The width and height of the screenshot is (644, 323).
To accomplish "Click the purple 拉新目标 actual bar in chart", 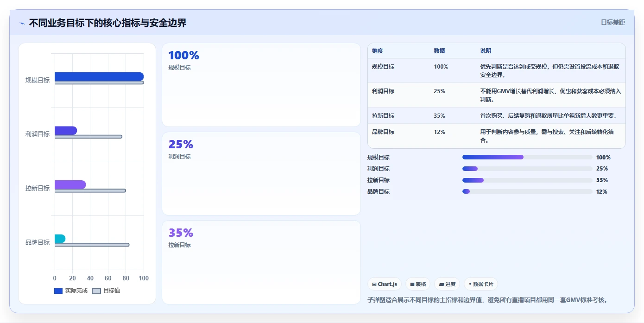I will pos(70,184).
